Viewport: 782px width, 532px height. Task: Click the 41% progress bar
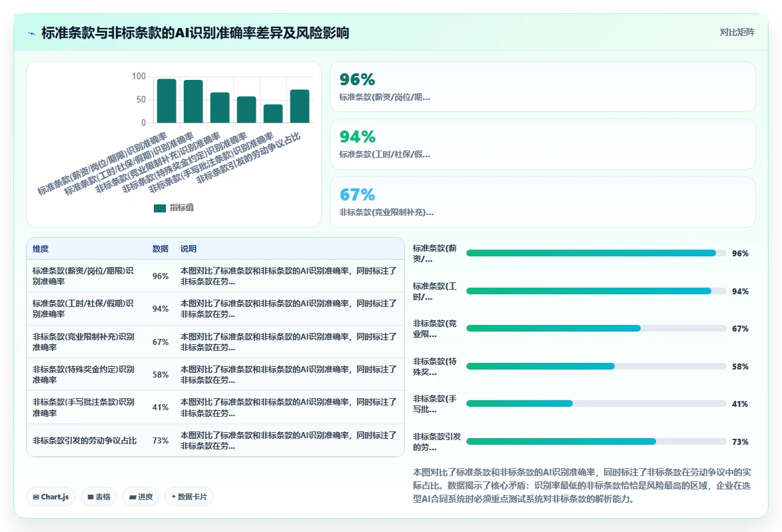click(596, 404)
